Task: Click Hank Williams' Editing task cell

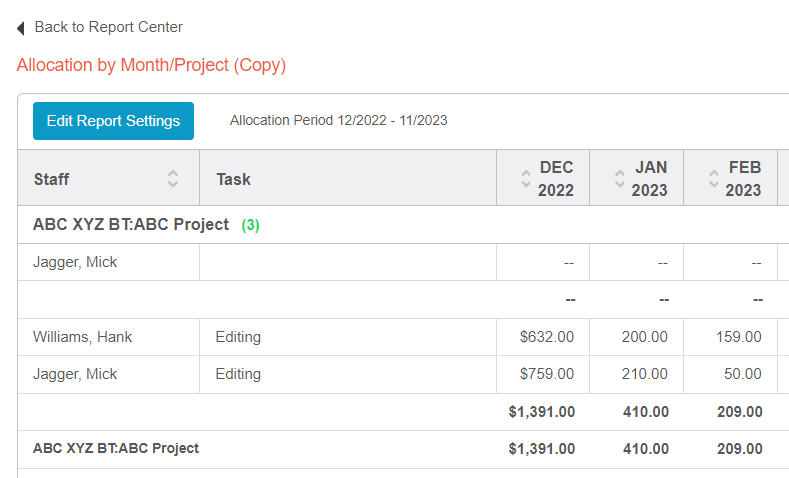Action: [x=238, y=337]
